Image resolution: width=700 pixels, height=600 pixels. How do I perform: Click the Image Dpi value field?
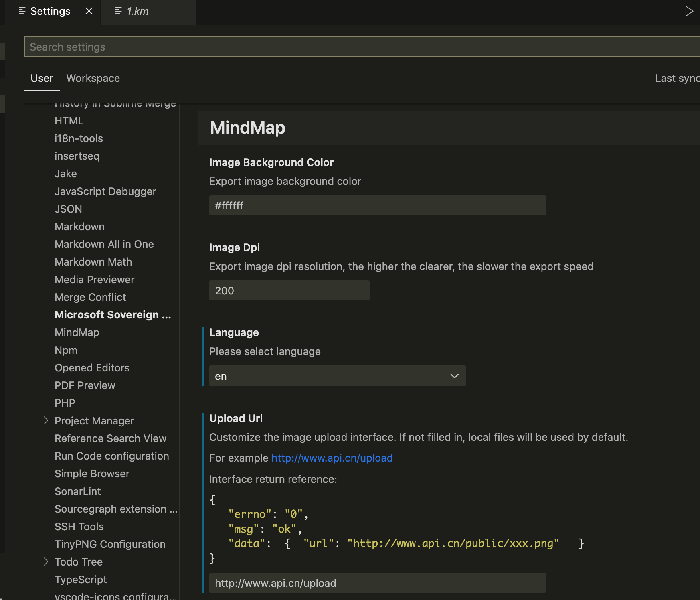click(289, 291)
